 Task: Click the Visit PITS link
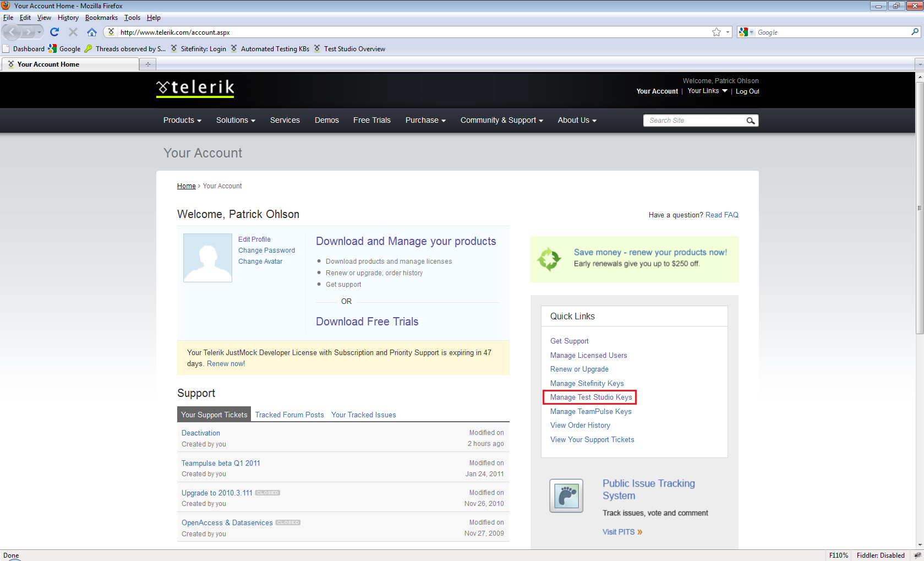(x=622, y=532)
